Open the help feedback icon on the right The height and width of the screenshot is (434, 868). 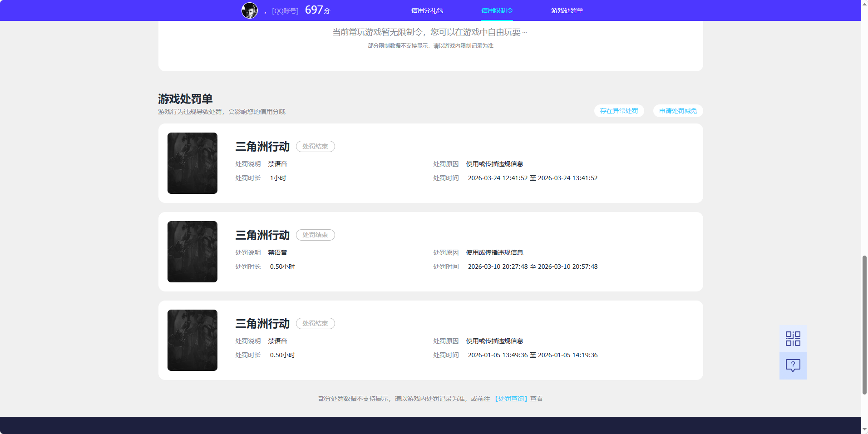point(793,366)
